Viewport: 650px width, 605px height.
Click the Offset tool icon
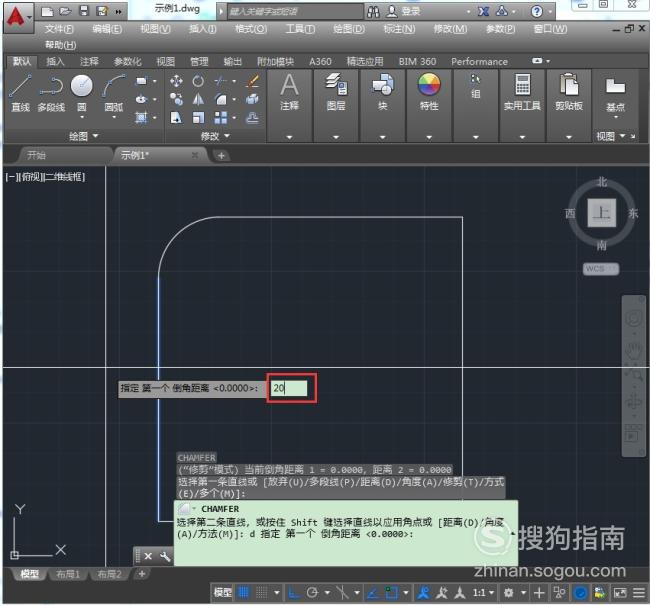pyautogui.click(x=252, y=118)
